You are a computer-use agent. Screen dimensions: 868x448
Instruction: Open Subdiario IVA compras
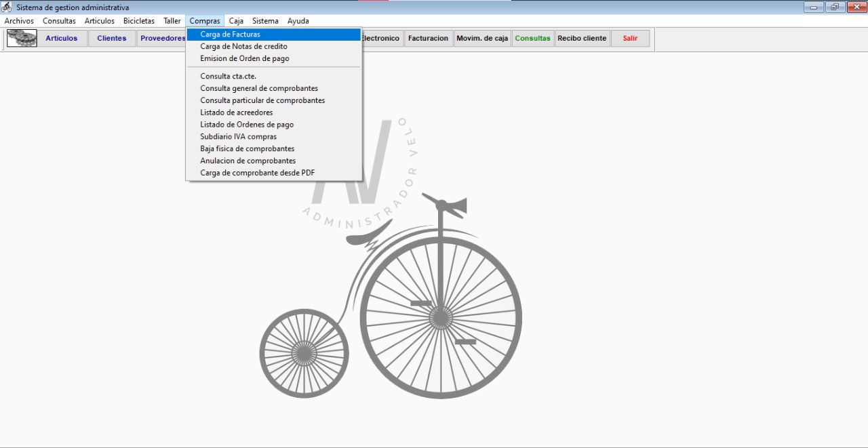coord(274,137)
